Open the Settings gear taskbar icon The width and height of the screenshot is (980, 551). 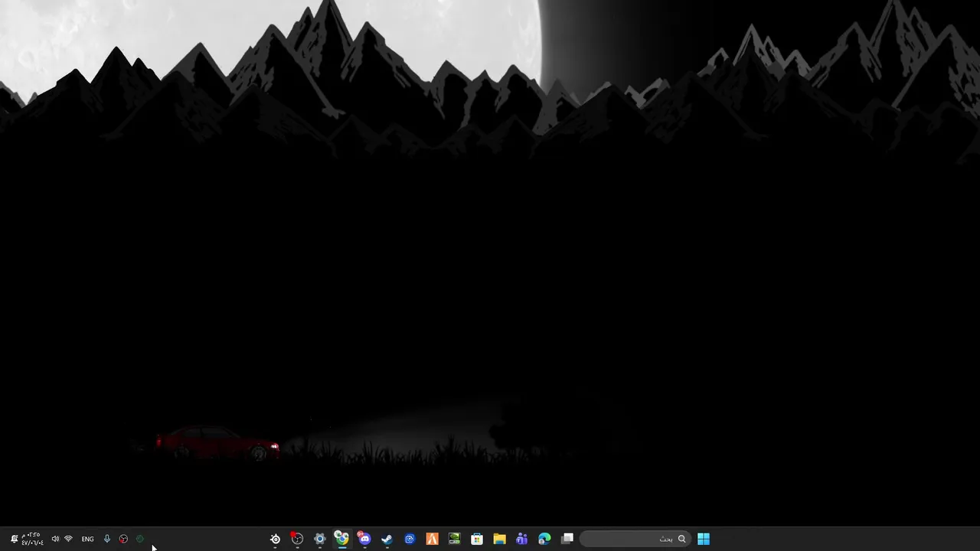(319, 539)
